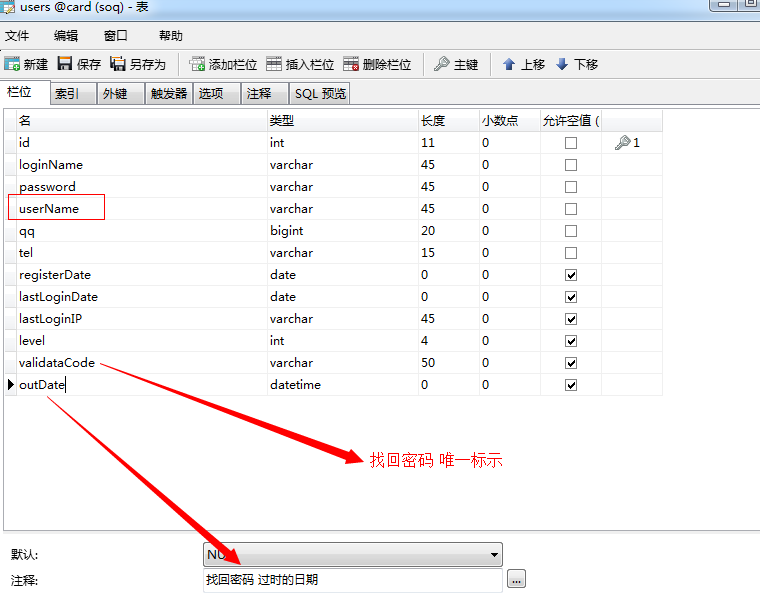Click length value 20 for qq
The height and width of the screenshot is (615, 760).
(449, 231)
